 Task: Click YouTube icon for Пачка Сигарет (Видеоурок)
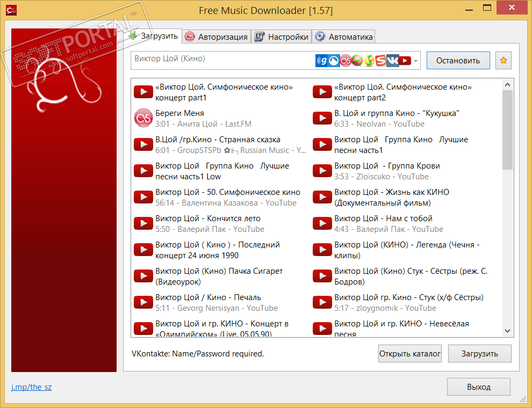(143, 276)
